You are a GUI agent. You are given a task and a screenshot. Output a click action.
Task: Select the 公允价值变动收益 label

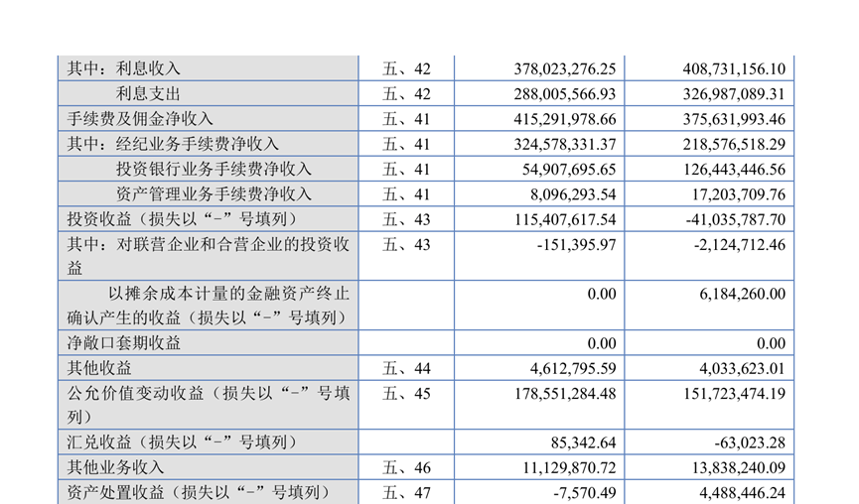209,405
